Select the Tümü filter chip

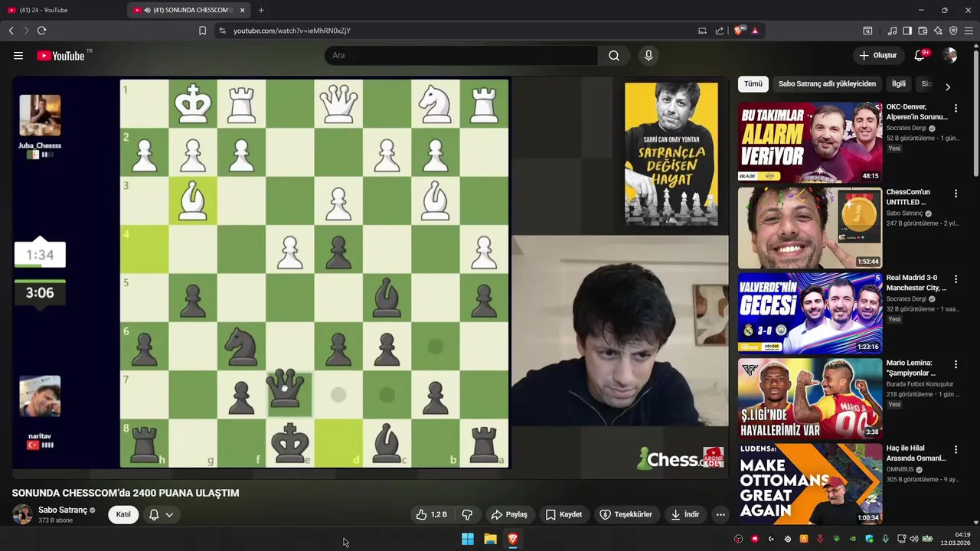point(753,84)
